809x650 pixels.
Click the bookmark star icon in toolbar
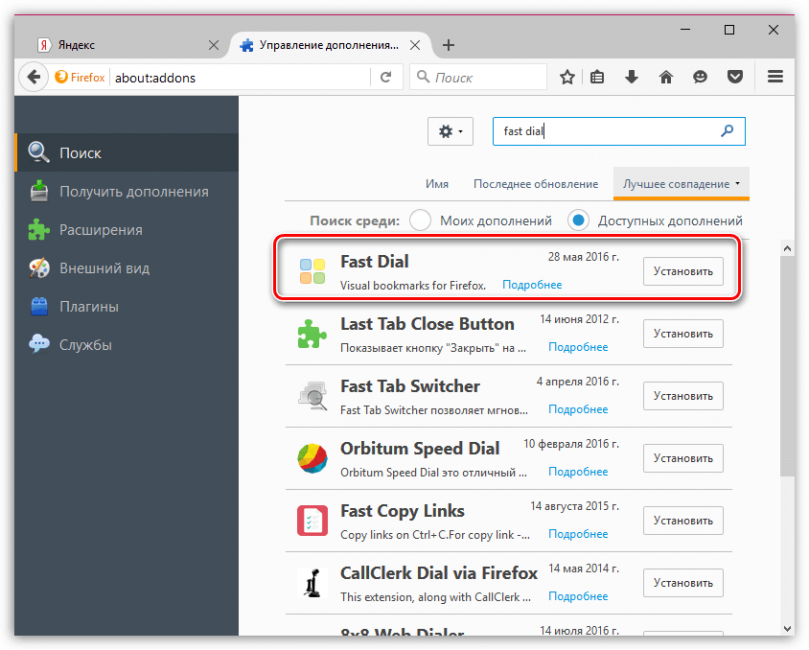click(567, 77)
